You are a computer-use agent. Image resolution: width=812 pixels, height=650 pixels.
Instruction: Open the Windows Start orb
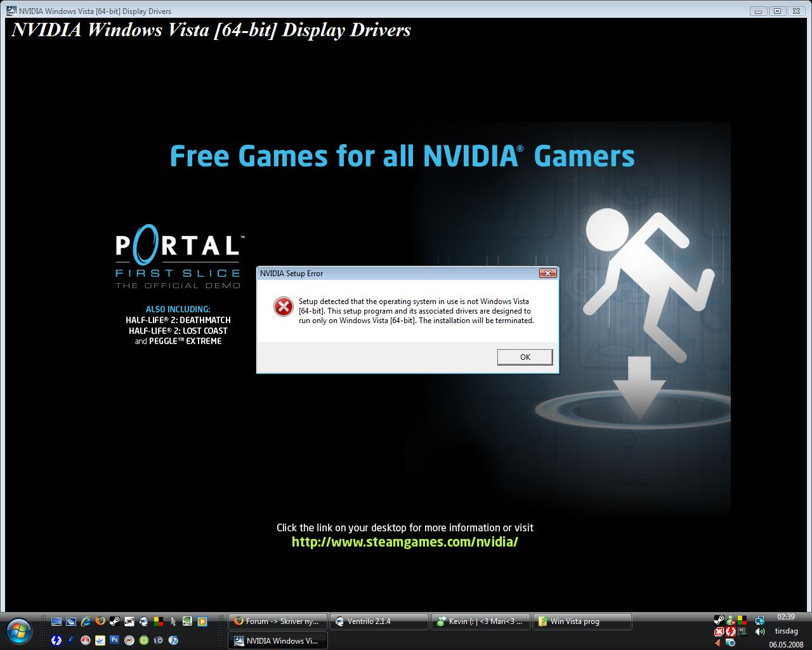pyautogui.click(x=18, y=631)
